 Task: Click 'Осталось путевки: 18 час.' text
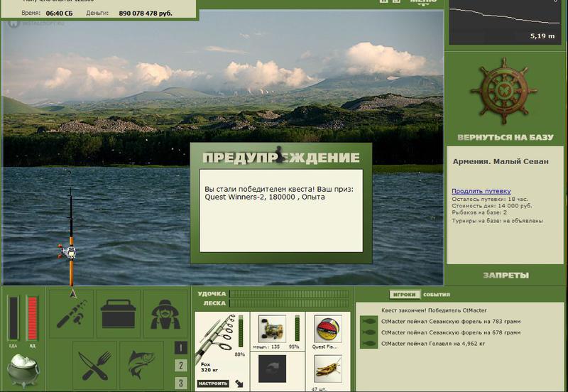coord(490,199)
